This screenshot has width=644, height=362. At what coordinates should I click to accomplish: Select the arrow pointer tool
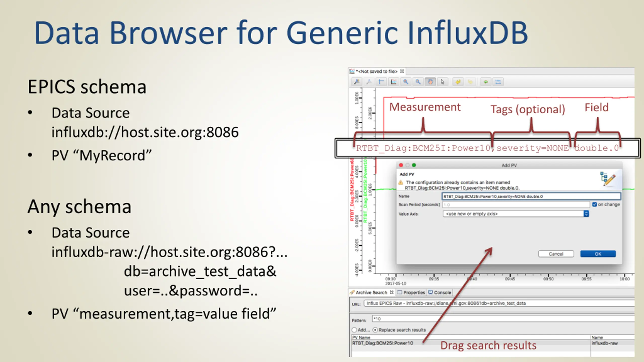[442, 82]
